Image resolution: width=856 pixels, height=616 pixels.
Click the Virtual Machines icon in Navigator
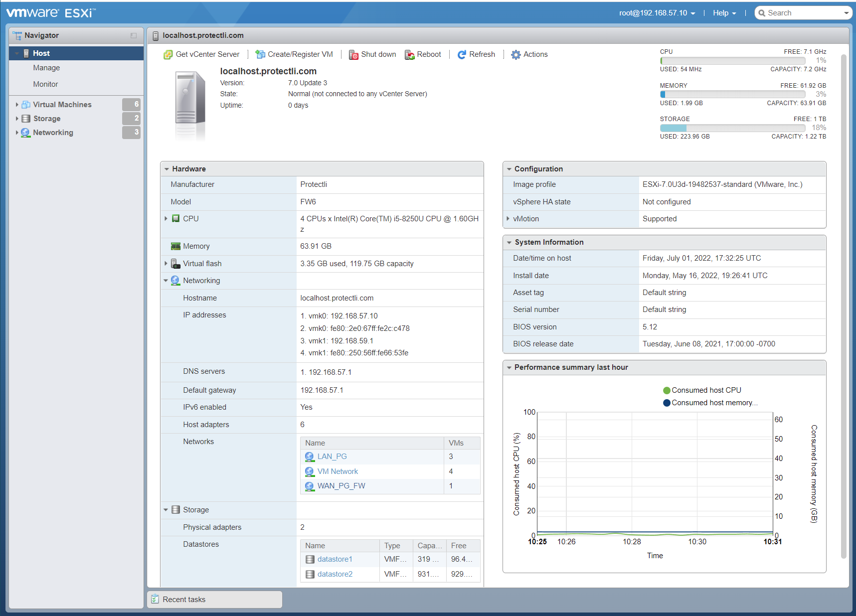(x=26, y=105)
